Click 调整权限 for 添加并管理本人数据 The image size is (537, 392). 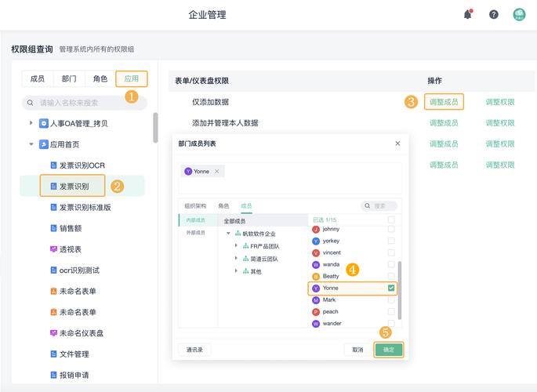click(x=500, y=122)
